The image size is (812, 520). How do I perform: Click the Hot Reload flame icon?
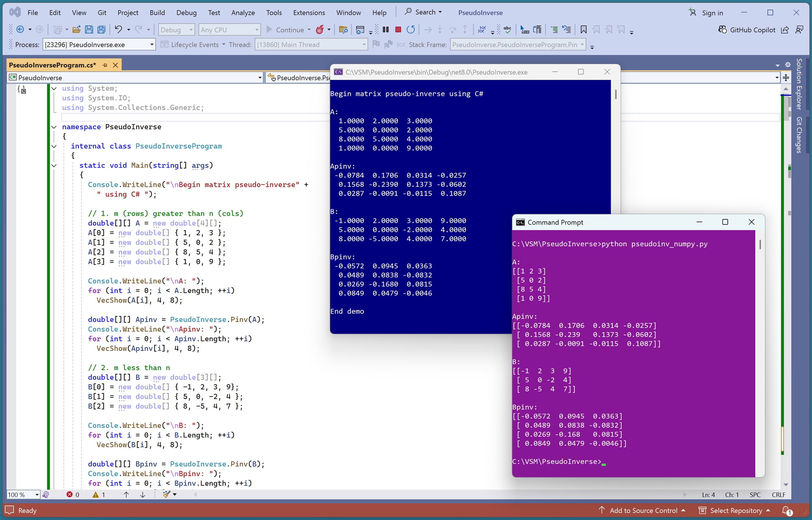pos(320,30)
